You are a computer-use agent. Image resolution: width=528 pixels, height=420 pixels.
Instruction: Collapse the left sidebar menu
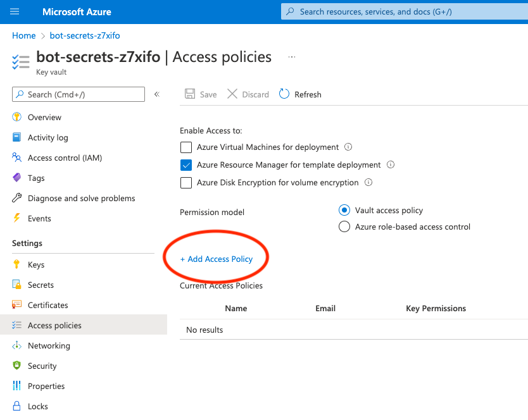(x=157, y=94)
